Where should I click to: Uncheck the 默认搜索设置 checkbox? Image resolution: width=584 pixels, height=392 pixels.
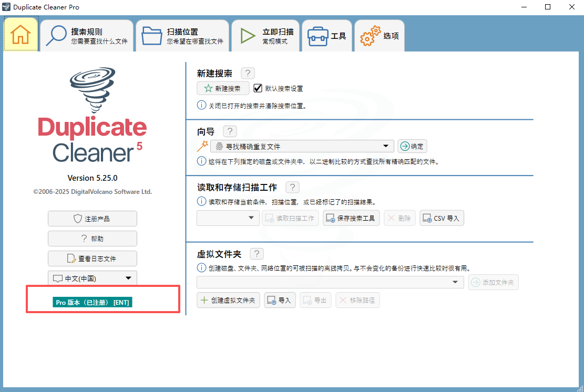click(258, 88)
